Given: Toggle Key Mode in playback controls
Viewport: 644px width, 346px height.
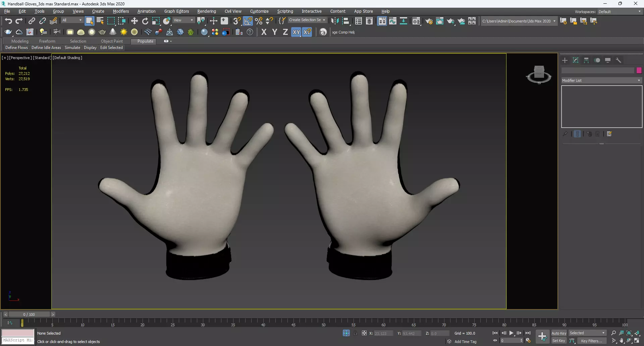Looking at the screenshot, I should pos(495,341).
